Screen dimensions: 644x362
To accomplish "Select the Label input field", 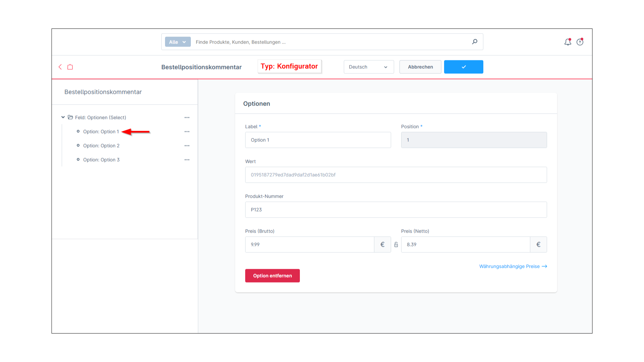I will (318, 139).
